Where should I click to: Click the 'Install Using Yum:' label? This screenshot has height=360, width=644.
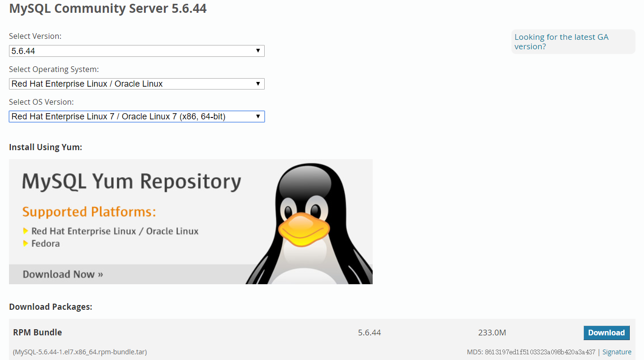tap(45, 147)
